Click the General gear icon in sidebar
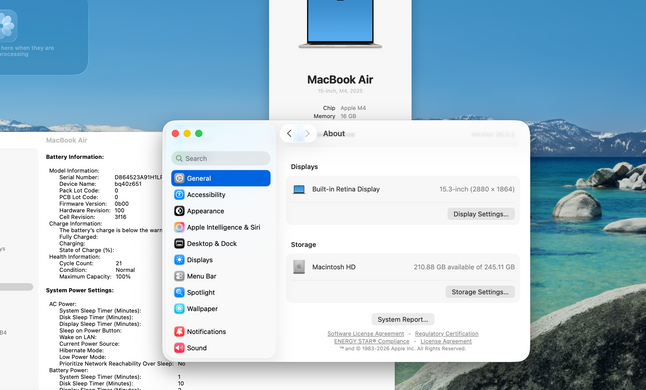The height and width of the screenshot is (390, 646). [x=179, y=178]
